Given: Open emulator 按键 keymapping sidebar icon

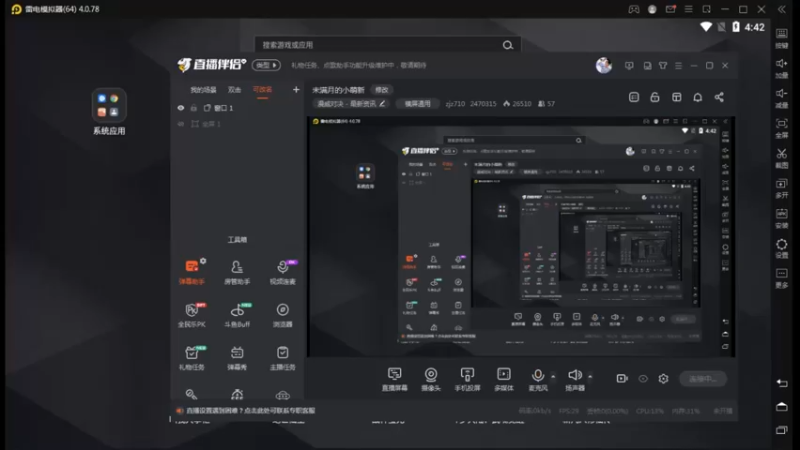Looking at the screenshot, I should [x=782, y=38].
